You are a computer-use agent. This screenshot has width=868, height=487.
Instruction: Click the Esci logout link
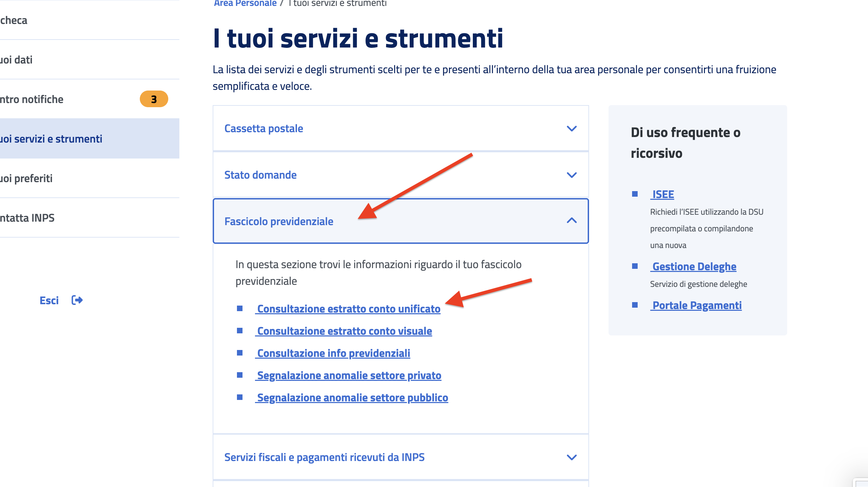[x=49, y=300]
